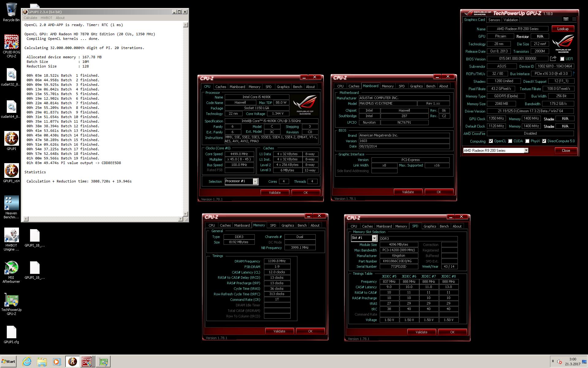Click Part Number KHX1866C10D3/4G field
This screenshot has height=368, width=588.
tap(399, 261)
